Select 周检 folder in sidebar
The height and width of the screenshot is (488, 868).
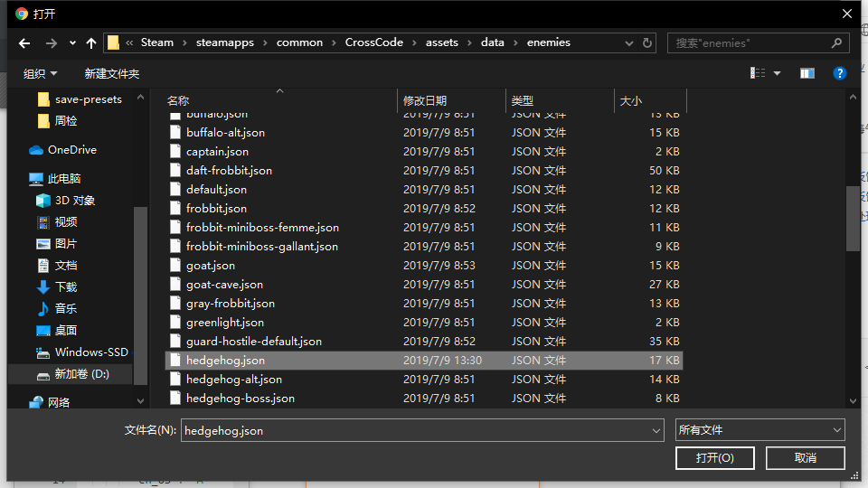coord(58,120)
